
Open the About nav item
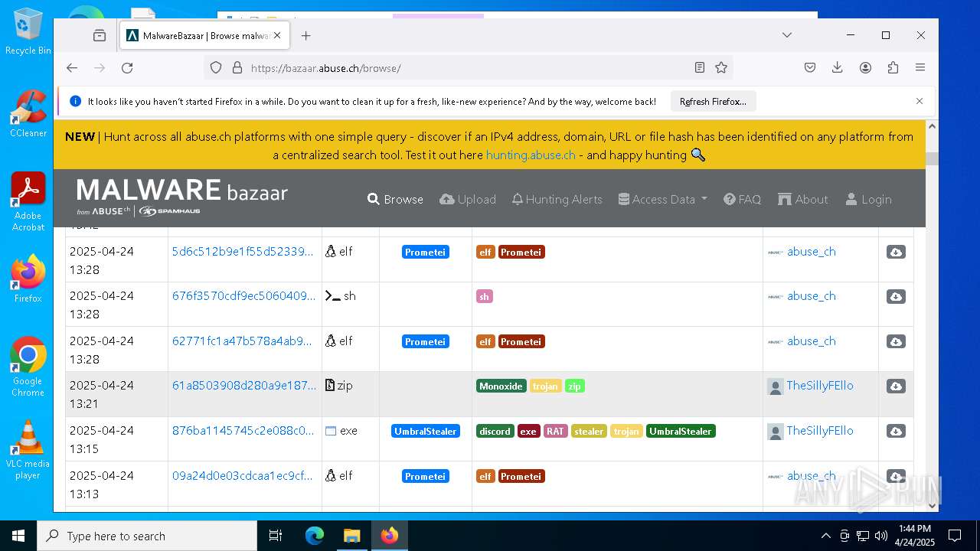(x=802, y=199)
